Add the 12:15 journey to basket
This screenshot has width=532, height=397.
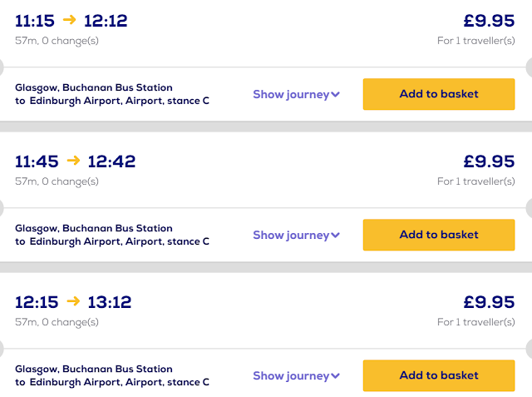point(439,375)
